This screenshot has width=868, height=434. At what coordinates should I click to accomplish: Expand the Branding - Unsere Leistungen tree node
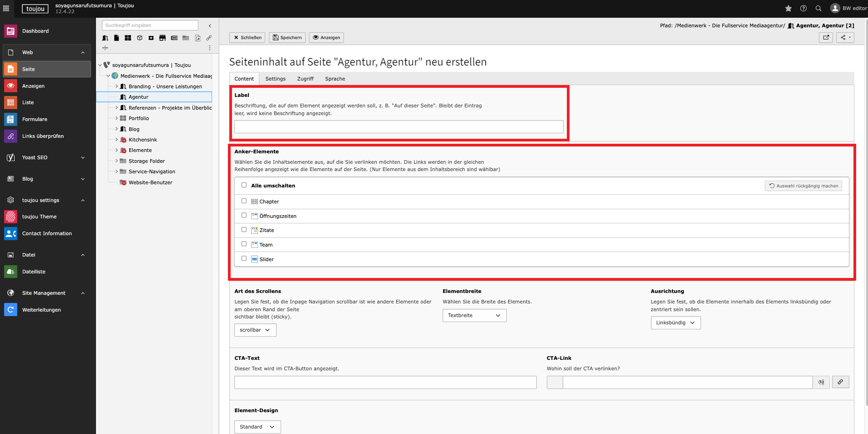click(x=116, y=86)
